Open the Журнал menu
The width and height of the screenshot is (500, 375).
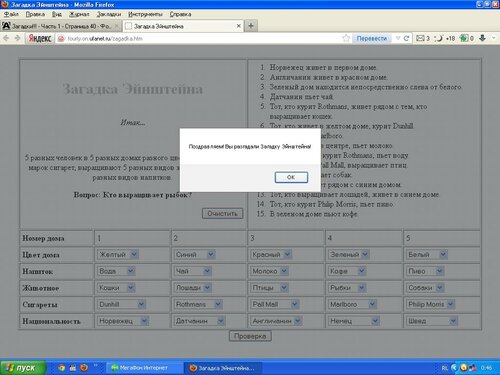[79, 14]
